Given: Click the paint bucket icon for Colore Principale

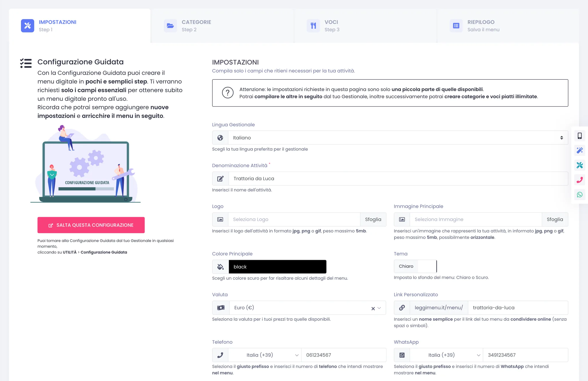Looking at the screenshot, I should 220,267.
